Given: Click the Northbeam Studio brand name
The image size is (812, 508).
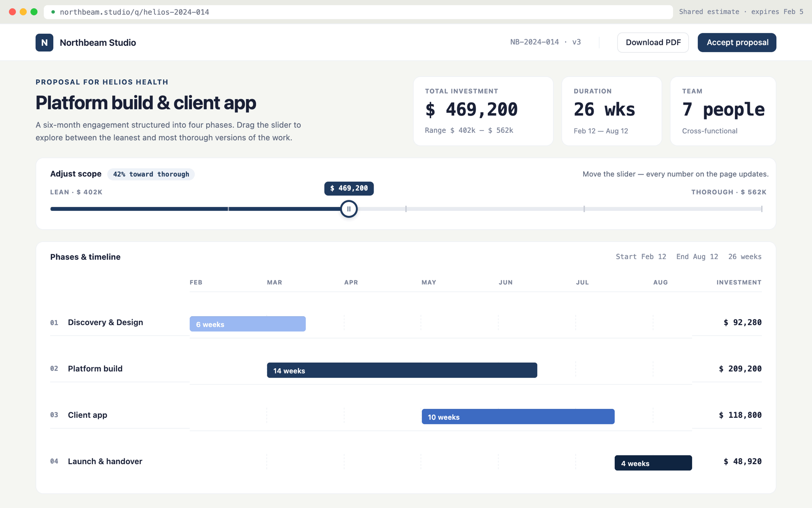Looking at the screenshot, I should tap(98, 43).
